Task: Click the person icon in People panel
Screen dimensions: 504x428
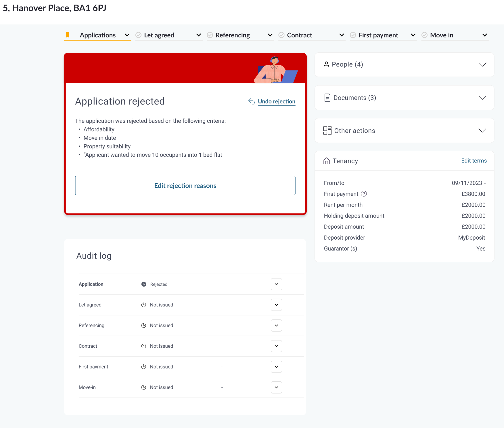Action: pos(326,64)
